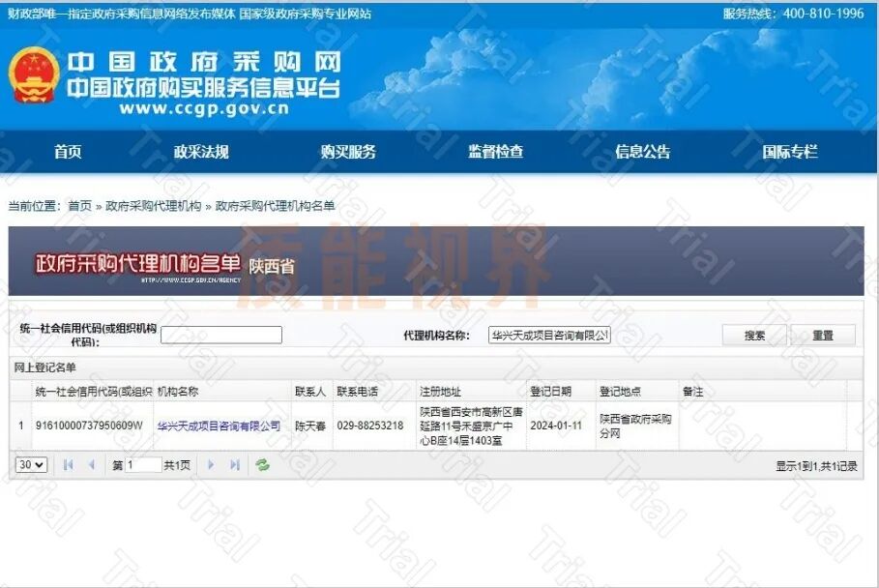Click the unified social credit code input field
The width and height of the screenshot is (879, 588).
coord(220,335)
